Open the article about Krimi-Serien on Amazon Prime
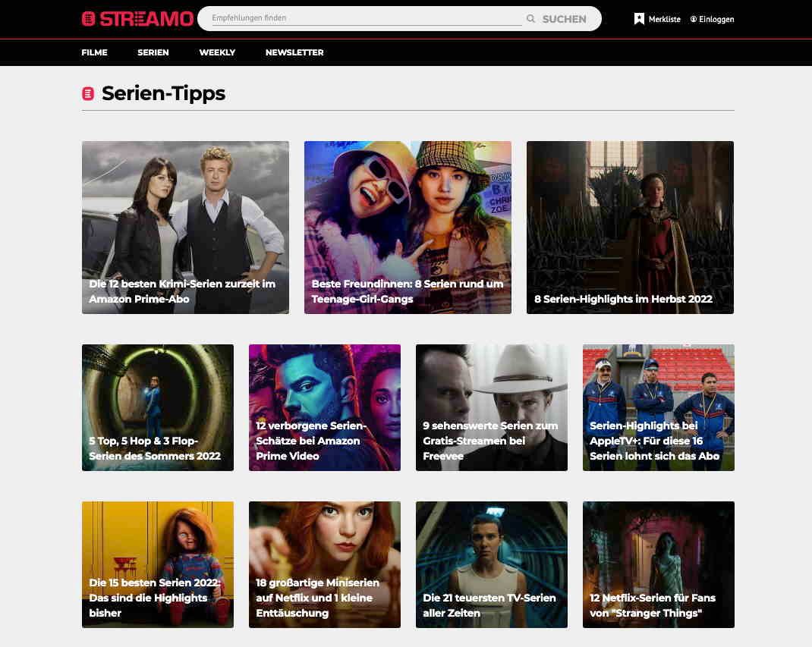The height and width of the screenshot is (647, 812). pyautogui.click(x=185, y=227)
